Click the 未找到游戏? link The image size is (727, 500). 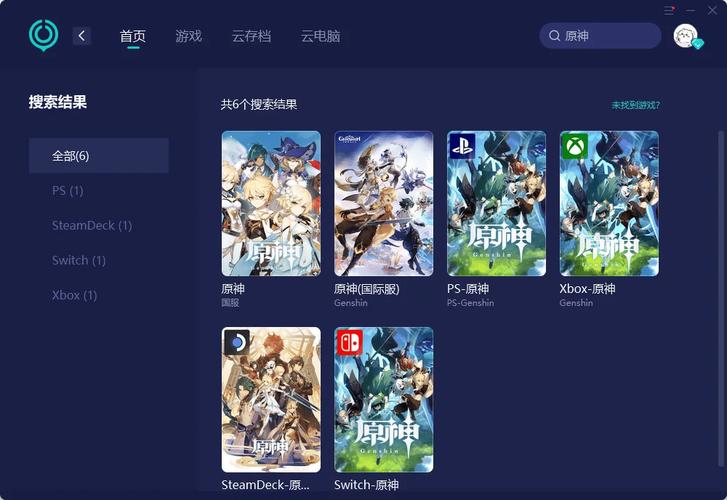click(x=635, y=105)
